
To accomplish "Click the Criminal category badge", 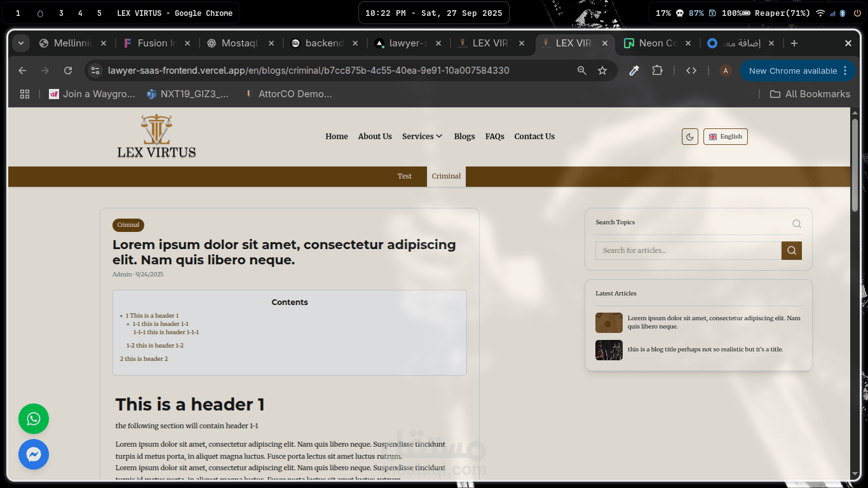I will [x=128, y=226].
